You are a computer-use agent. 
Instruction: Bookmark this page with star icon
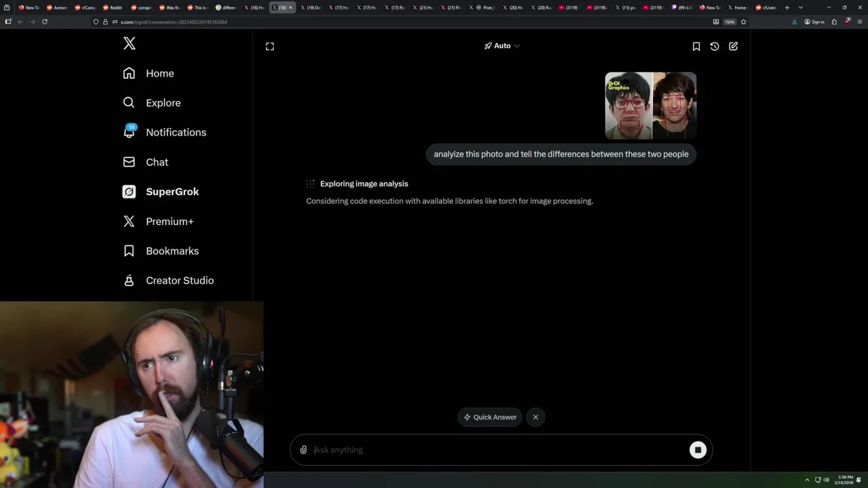coord(743,22)
